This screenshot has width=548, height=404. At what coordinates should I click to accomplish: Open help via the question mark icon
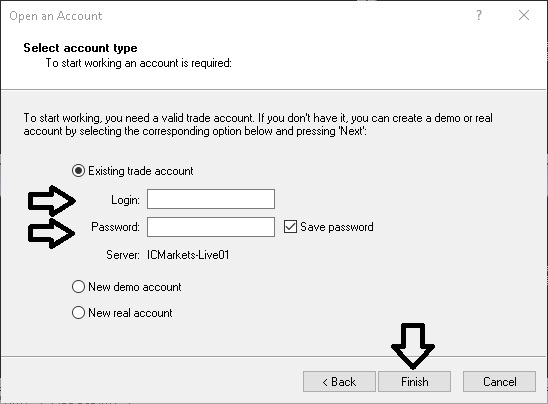coord(479,15)
